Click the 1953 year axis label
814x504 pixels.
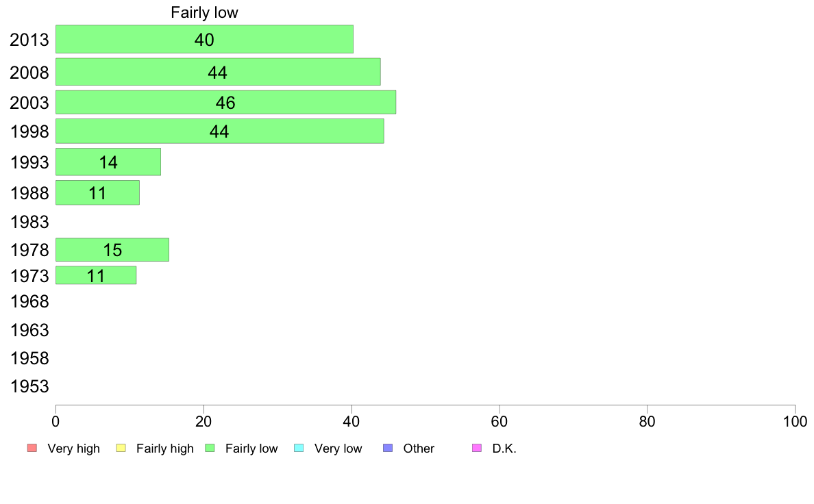point(29,386)
